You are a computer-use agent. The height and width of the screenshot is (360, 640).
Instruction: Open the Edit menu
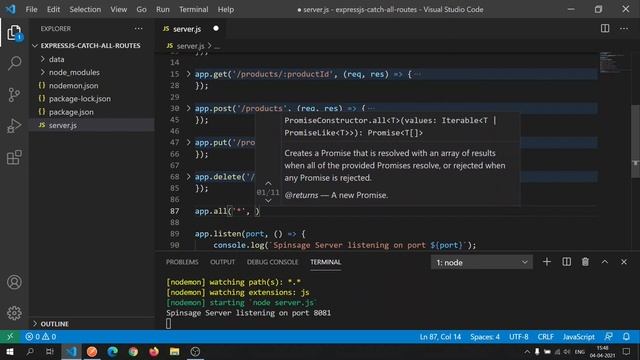pyautogui.click(x=53, y=9)
